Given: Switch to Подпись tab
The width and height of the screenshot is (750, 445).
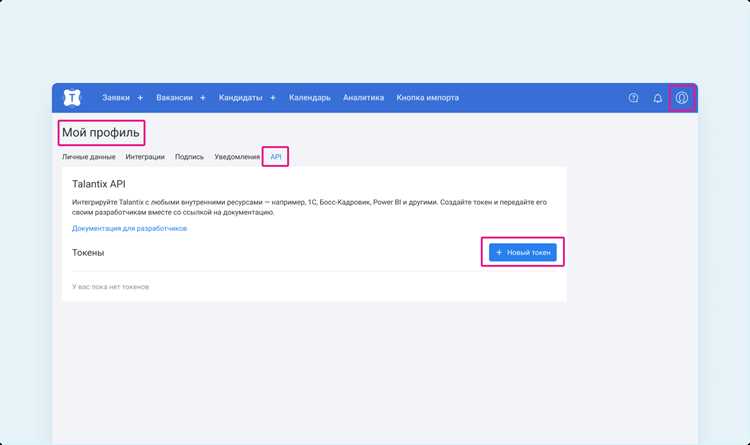Looking at the screenshot, I should tap(189, 157).
